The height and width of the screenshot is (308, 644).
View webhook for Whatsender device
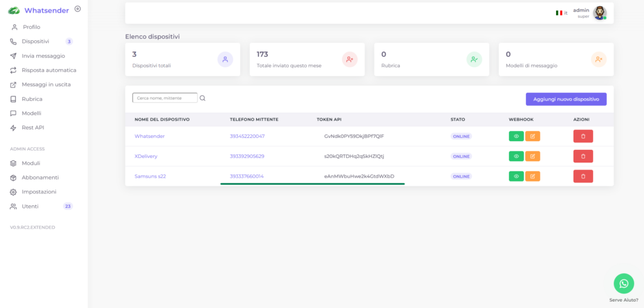pos(516,136)
